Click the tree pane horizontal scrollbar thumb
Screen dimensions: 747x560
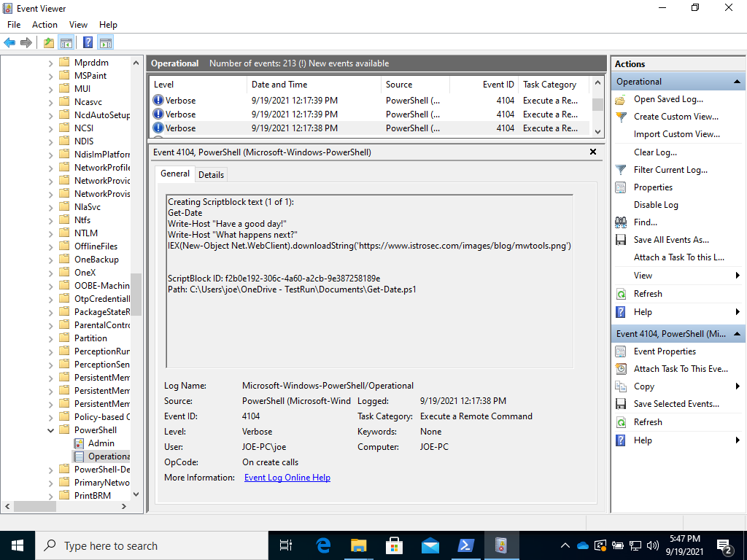pos(35,507)
